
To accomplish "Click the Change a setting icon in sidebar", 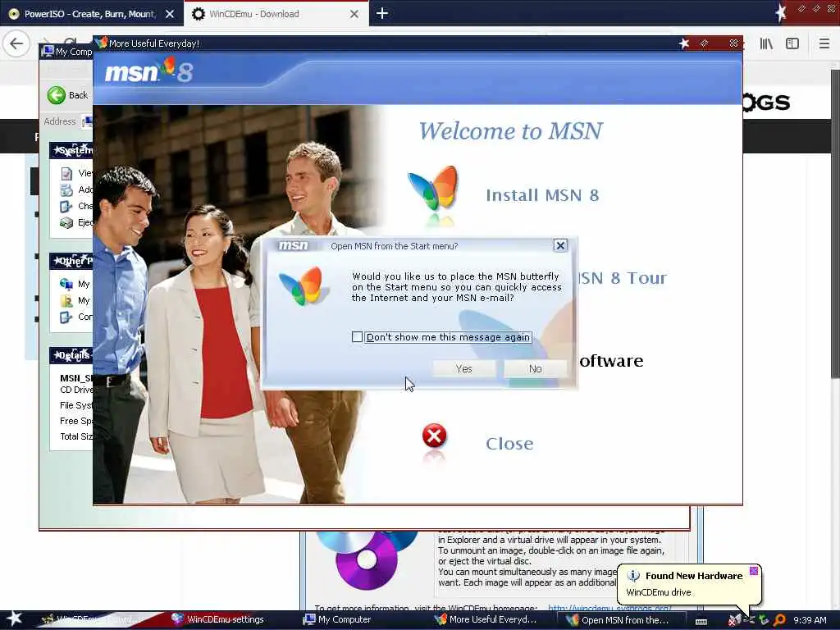I will [x=66, y=206].
